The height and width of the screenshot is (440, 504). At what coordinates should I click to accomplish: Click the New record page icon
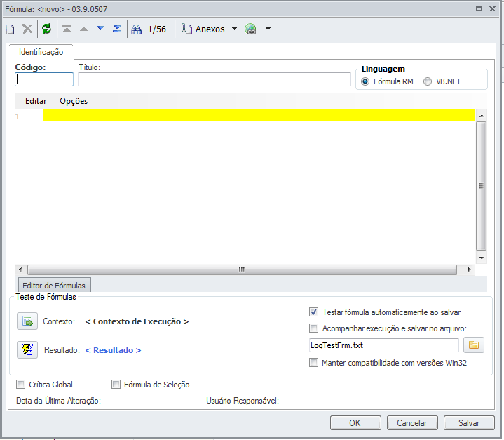click(x=11, y=29)
